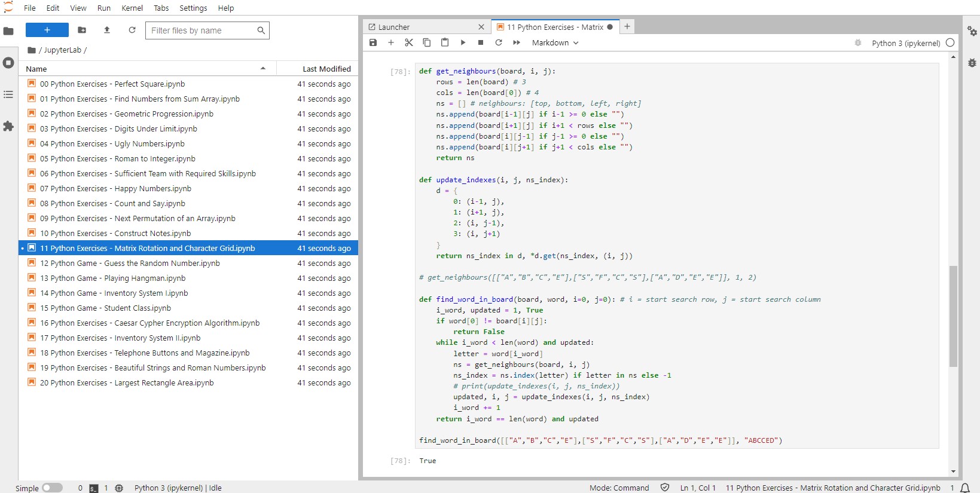The image size is (980, 493).
Task: Refresh the file browser list
Action: [132, 30]
